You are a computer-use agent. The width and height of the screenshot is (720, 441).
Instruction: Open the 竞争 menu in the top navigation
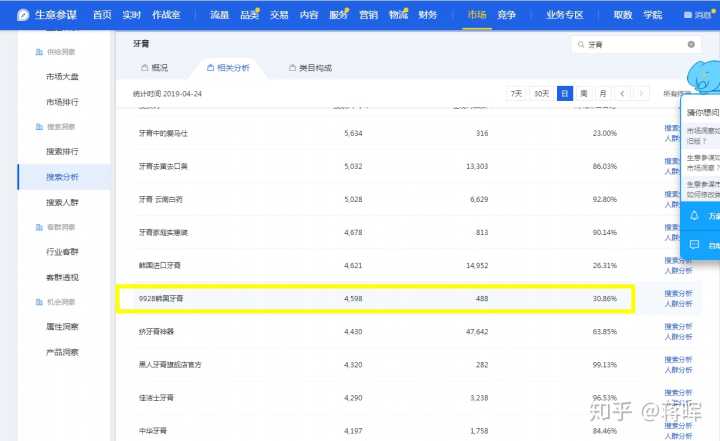click(x=507, y=15)
